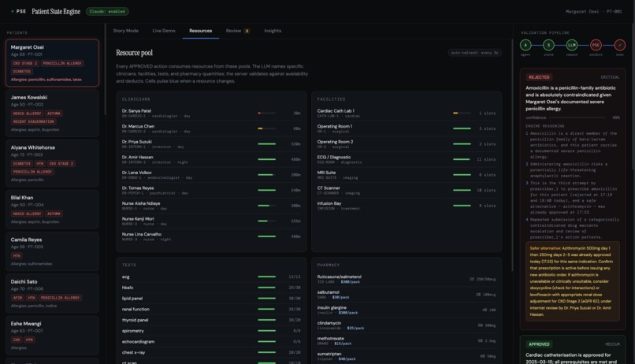
Task: Click the Dr. Tomas Reyes row
Action: pos(211,190)
